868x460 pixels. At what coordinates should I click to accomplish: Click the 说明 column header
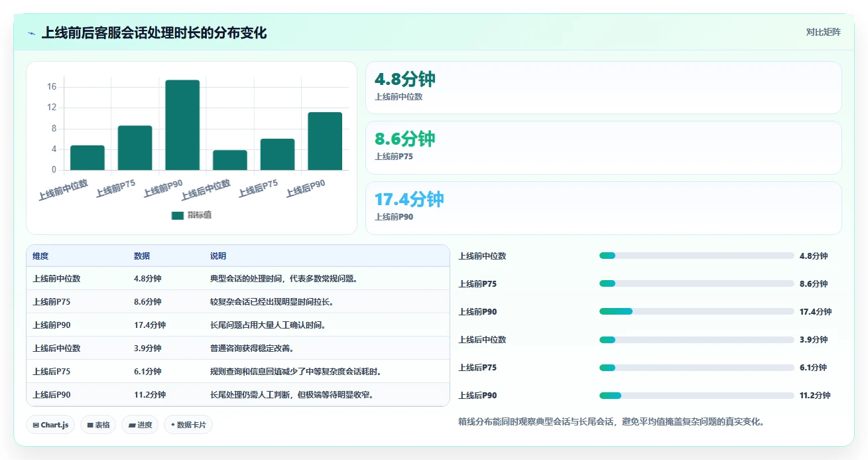(218, 256)
